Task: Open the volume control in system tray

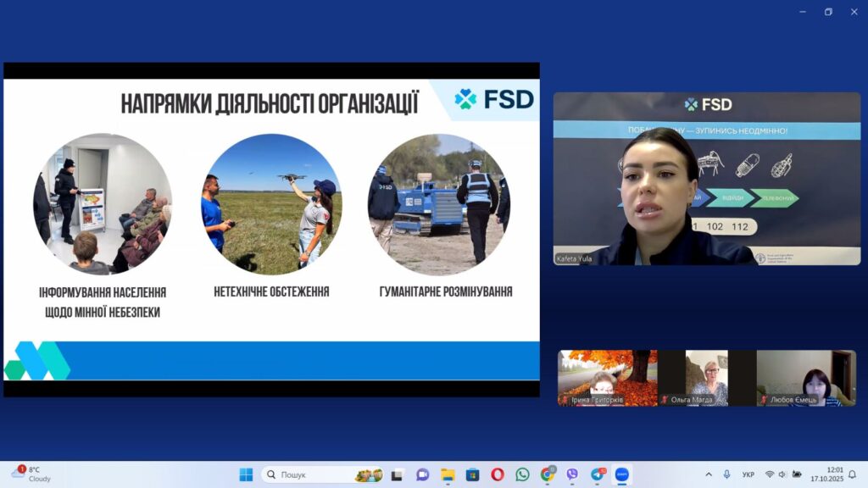Action: tap(781, 474)
